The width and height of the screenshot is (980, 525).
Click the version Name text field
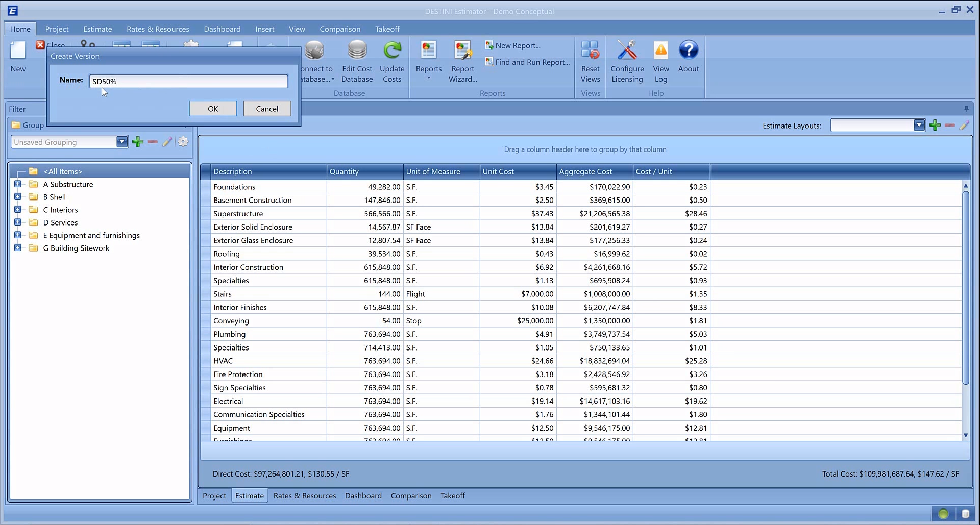(x=188, y=81)
